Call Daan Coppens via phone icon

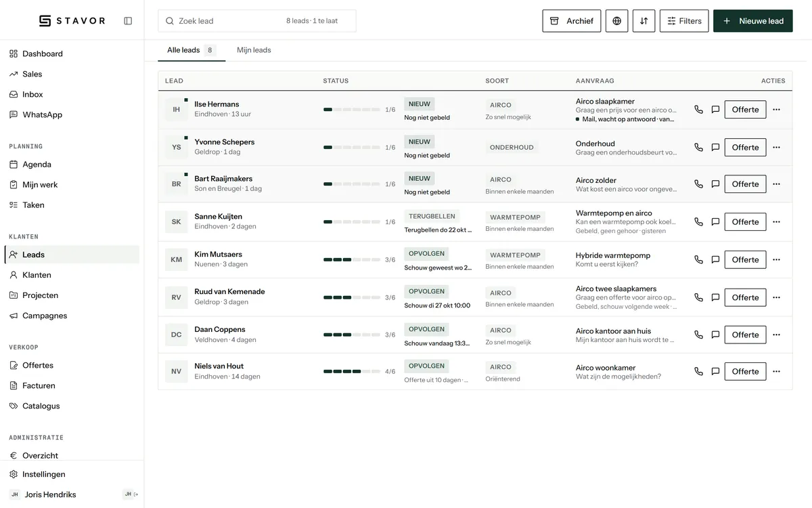click(699, 335)
